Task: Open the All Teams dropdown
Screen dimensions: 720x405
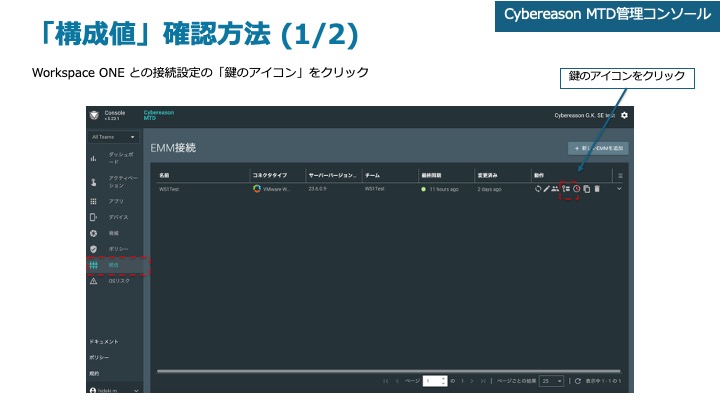Action: point(113,137)
